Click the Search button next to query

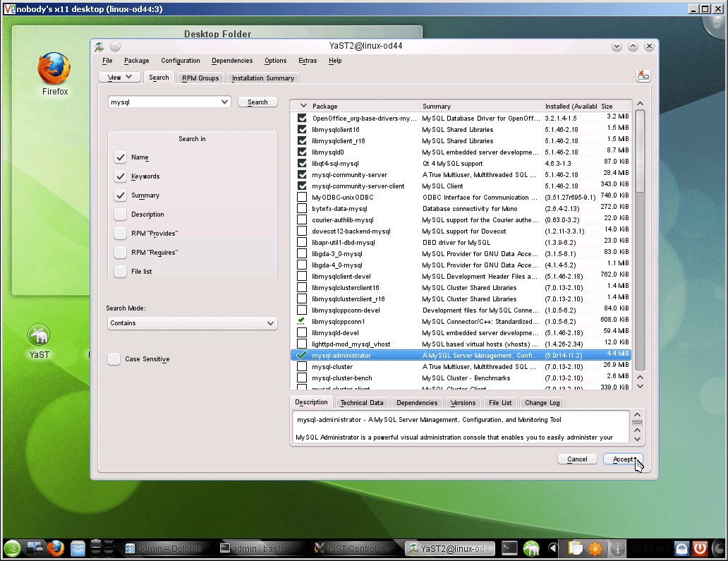257,102
